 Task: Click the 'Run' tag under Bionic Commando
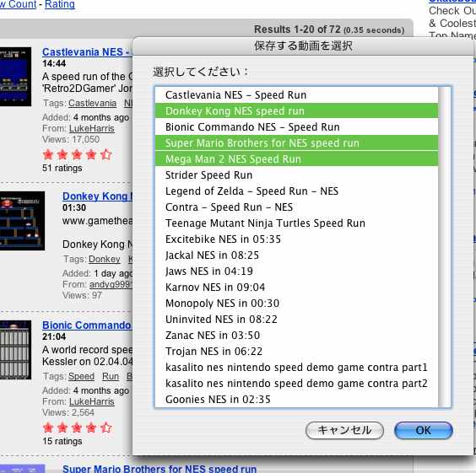tap(111, 376)
